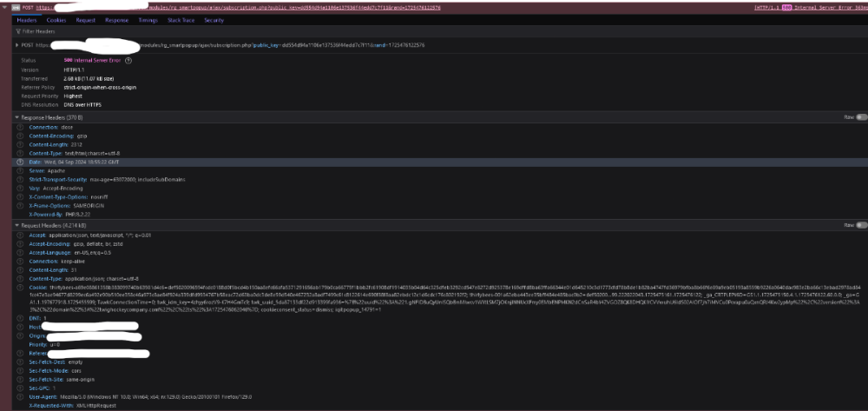
Task: Switch to the Cookies tab
Action: click(56, 19)
